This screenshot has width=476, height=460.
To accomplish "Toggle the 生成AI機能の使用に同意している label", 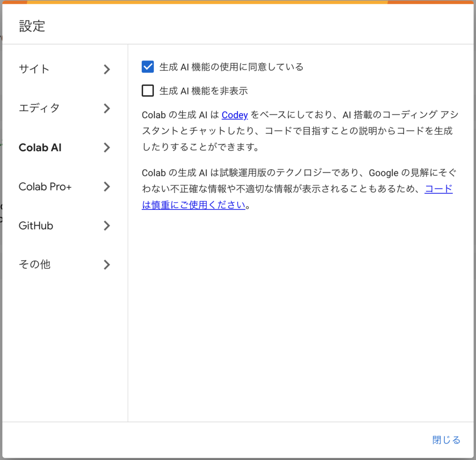I will [x=230, y=67].
